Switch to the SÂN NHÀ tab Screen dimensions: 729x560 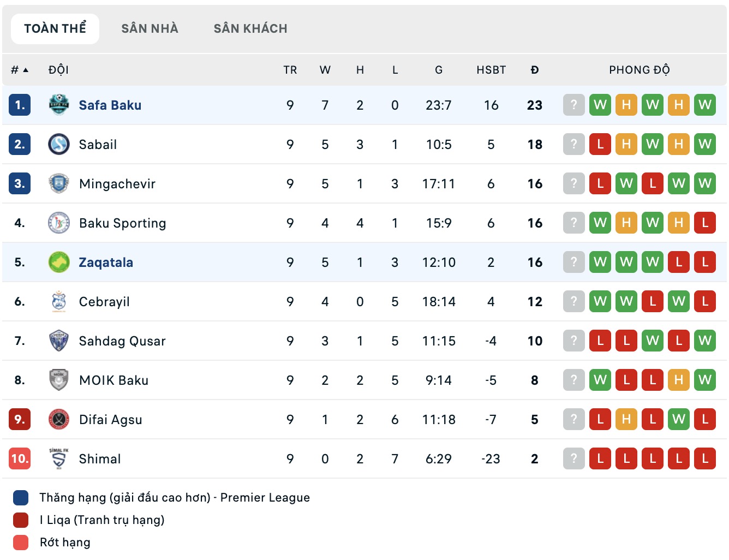click(150, 28)
